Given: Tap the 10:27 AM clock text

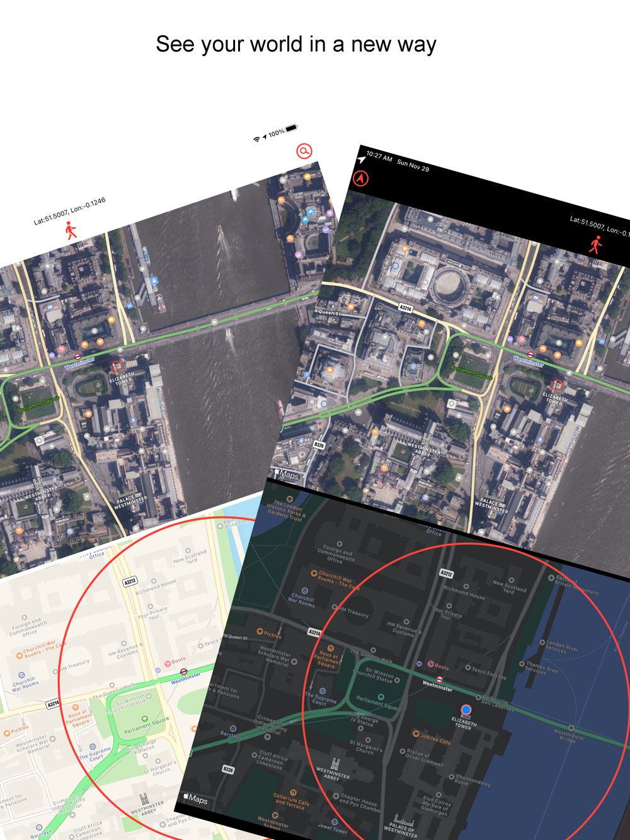Looking at the screenshot, I should pos(379,156).
